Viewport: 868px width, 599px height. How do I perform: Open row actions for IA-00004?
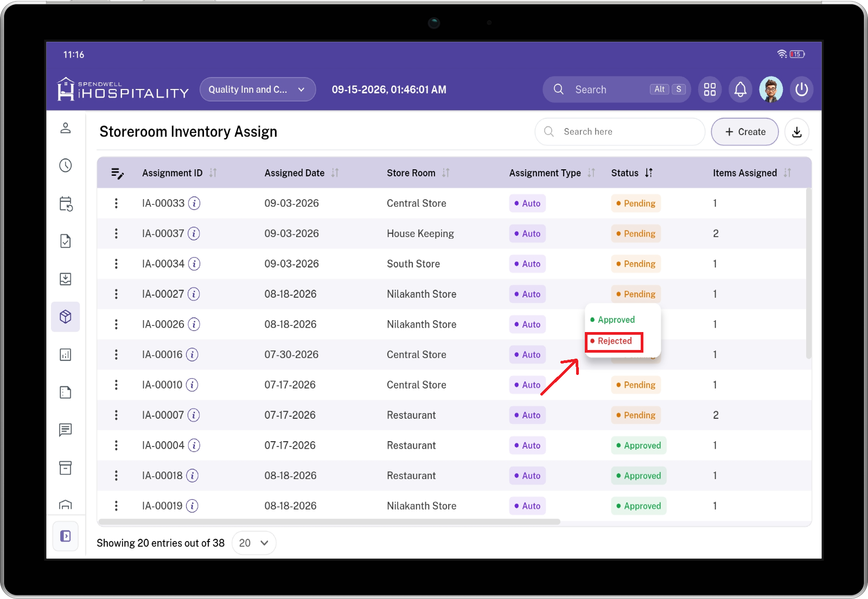tap(116, 445)
